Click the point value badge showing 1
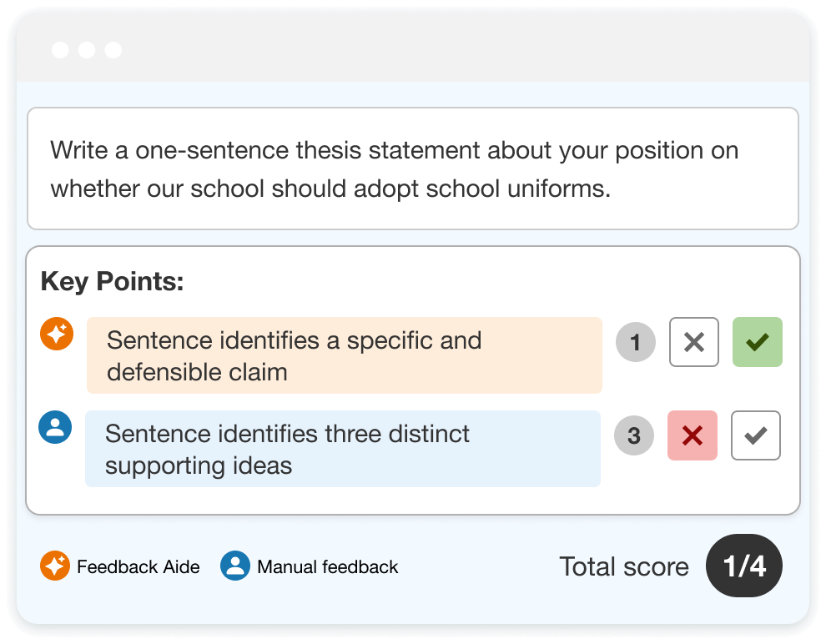The image size is (826, 644). [635, 342]
